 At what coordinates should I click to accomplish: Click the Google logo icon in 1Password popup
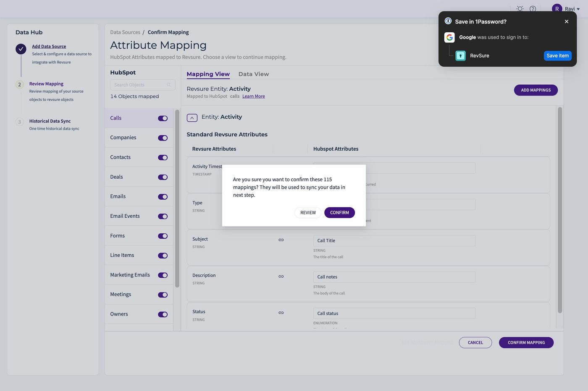click(x=449, y=37)
